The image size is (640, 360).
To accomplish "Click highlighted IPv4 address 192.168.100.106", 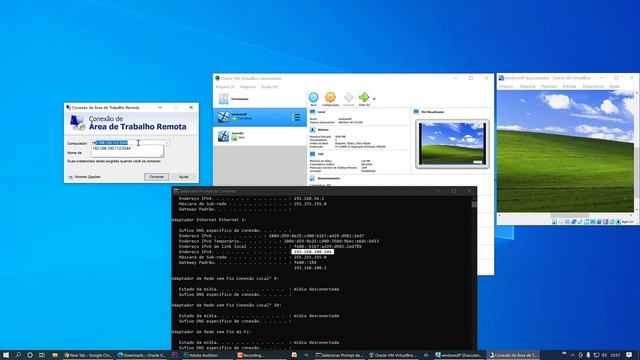I will pos(313,252).
